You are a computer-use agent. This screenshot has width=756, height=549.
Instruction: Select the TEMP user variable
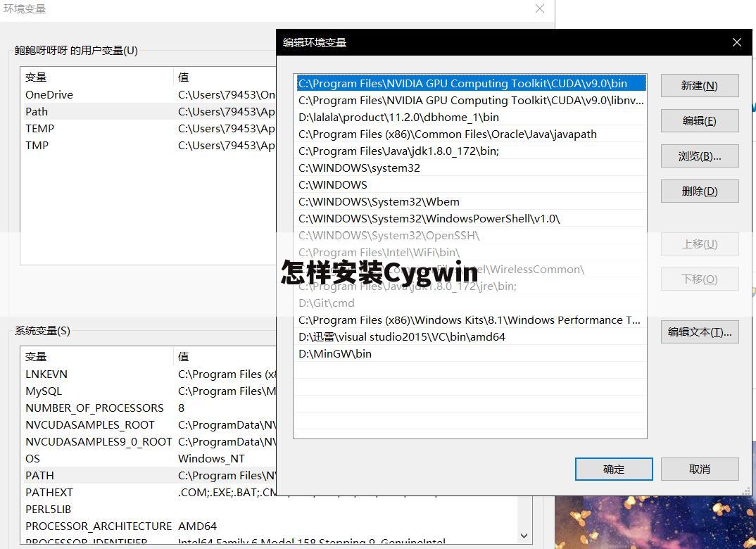click(x=149, y=128)
